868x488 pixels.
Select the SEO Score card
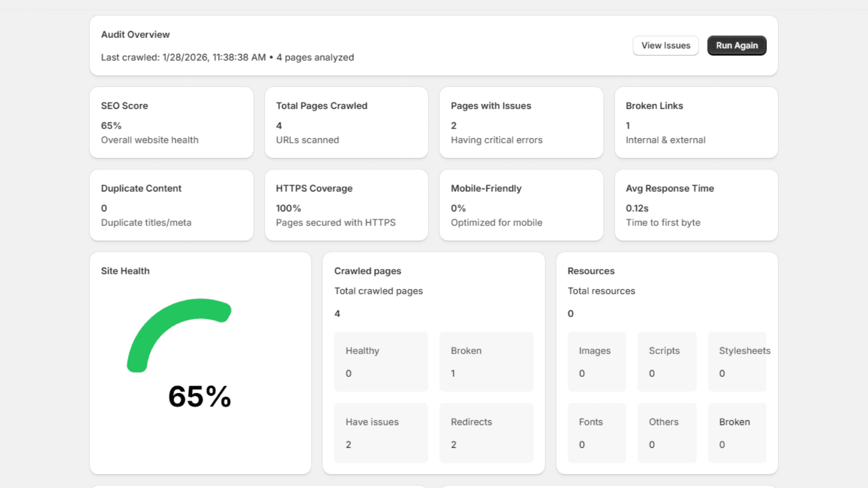[x=171, y=123]
